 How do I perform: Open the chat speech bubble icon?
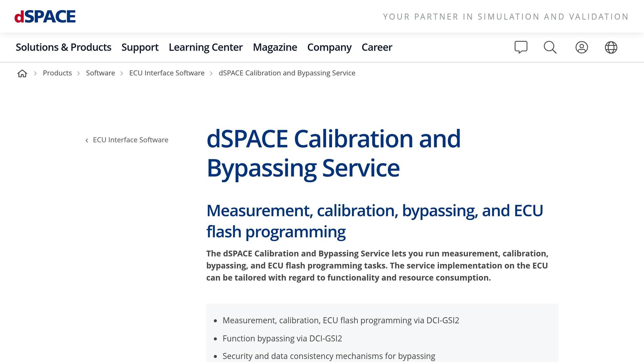(x=521, y=47)
